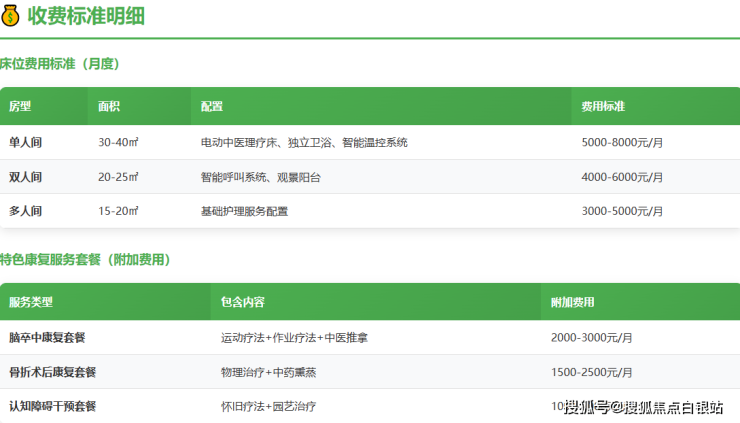
Task: Select the 多人间 row label
Action: click(26, 211)
